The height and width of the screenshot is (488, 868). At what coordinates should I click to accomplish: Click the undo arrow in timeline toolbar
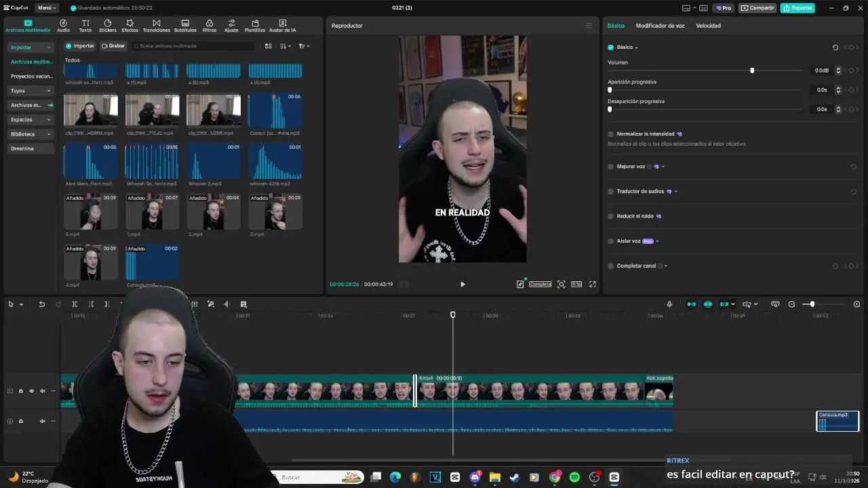(x=42, y=304)
